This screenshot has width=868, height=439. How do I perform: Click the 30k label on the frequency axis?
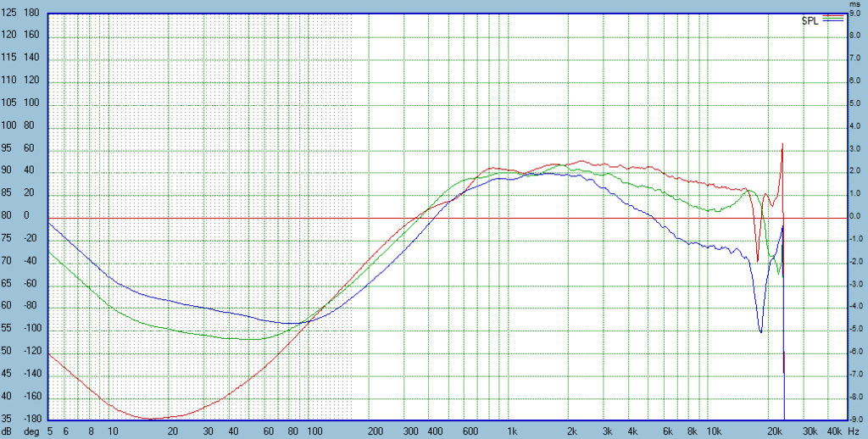(x=810, y=431)
